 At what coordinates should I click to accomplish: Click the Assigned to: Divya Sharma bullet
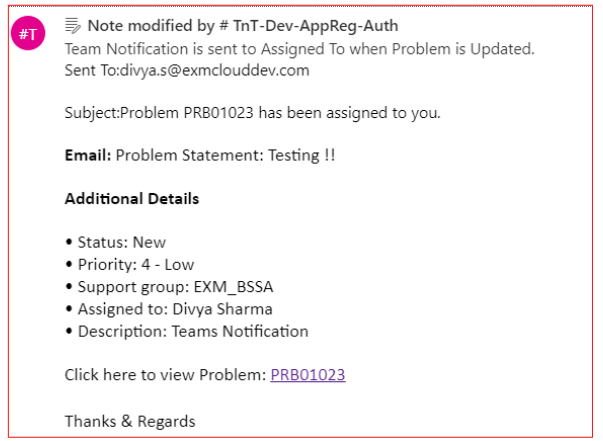point(169,309)
